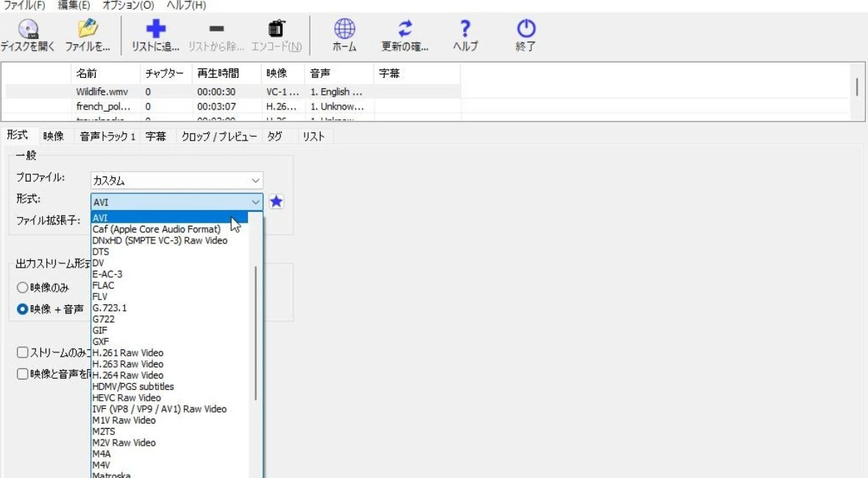Click the 再生時間 column header
This screenshot has width=868, height=478.
click(x=227, y=73)
